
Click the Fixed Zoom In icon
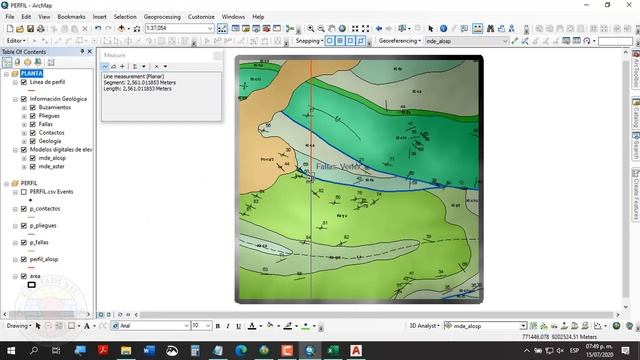tap(355, 29)
